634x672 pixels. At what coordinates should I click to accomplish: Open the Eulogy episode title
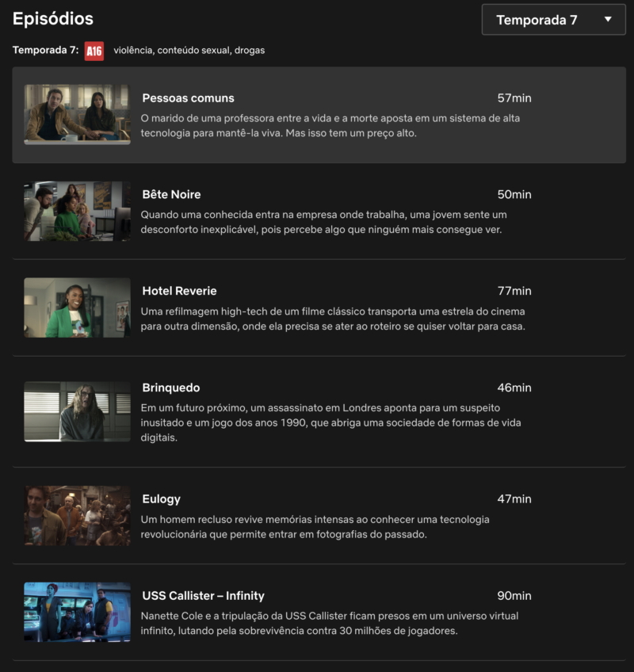point(161,499)
